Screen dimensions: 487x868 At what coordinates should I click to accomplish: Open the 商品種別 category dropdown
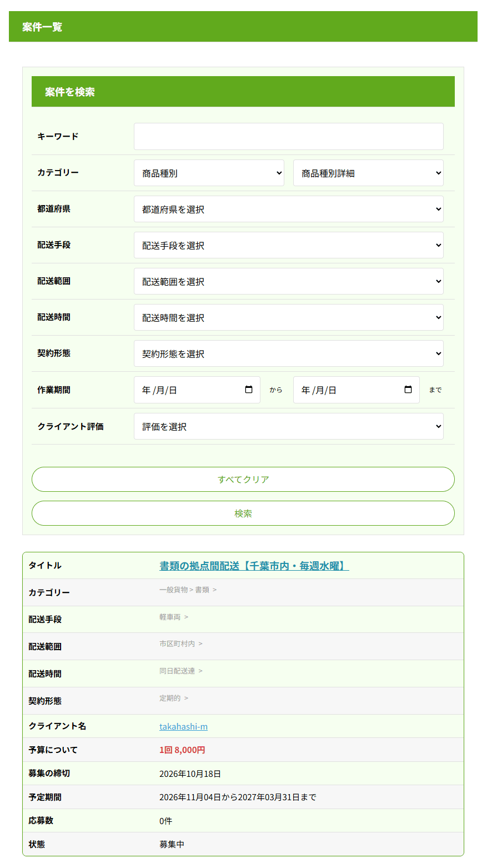(x=209, y=173)
